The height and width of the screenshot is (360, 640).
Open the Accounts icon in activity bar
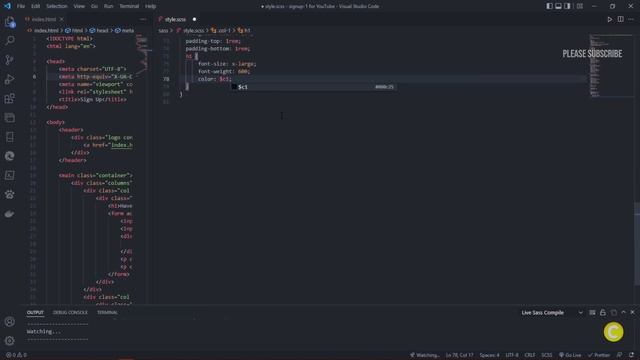(9, 322)
